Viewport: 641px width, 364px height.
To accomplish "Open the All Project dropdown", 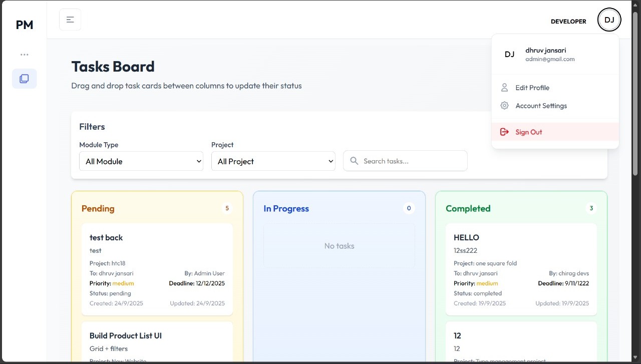I will (273, 161).
